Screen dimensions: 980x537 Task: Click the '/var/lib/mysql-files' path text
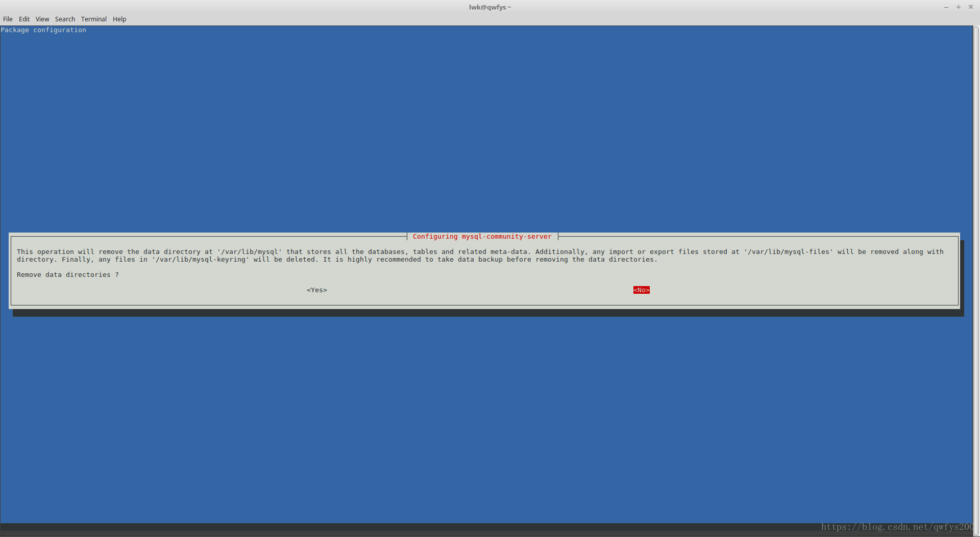coord(789,252)
